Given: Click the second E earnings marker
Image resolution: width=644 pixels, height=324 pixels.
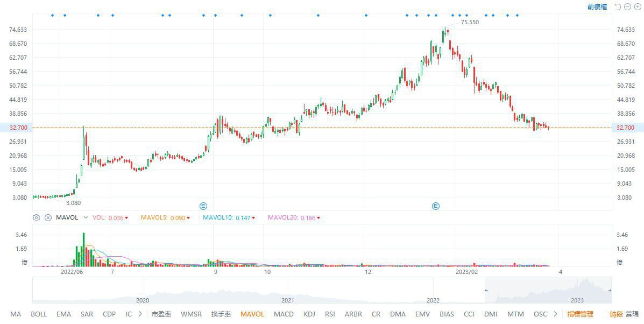Looking at the screenshot, I should pyautogui.click(x=436, y=206).
